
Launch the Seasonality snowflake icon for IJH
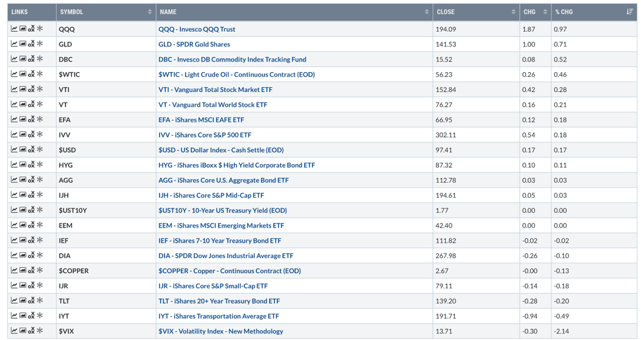coord(40,195)
